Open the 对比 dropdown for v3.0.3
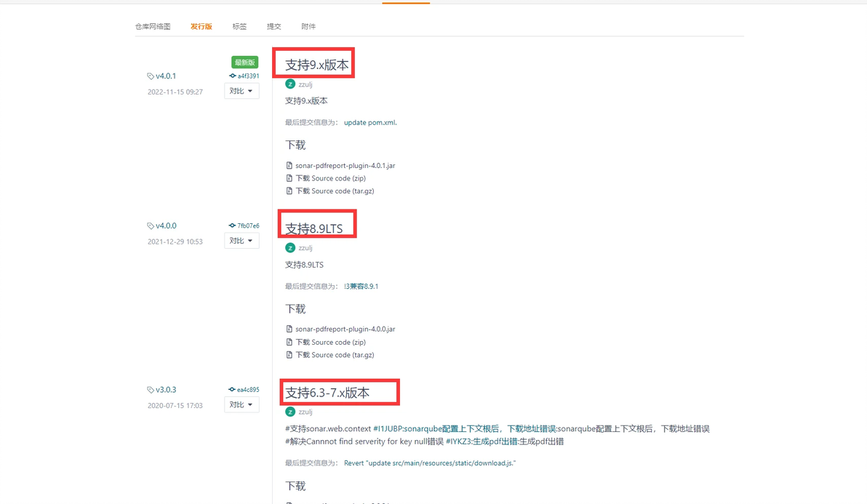The height and width of the screenshot is (504, 867). (241, 405)
